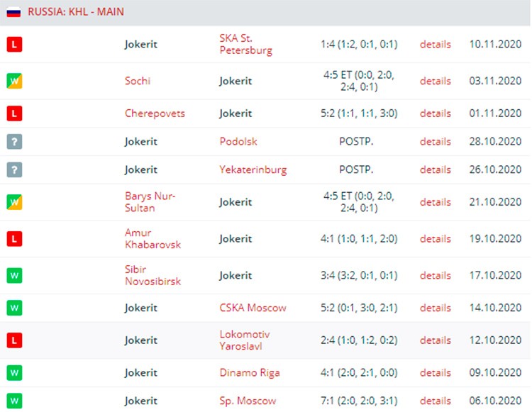Image resolution: width=532 pixels, height=412 pixels.
Task: Click the green W badge for CSKA Moscow match
Action: tap(14, 308)
